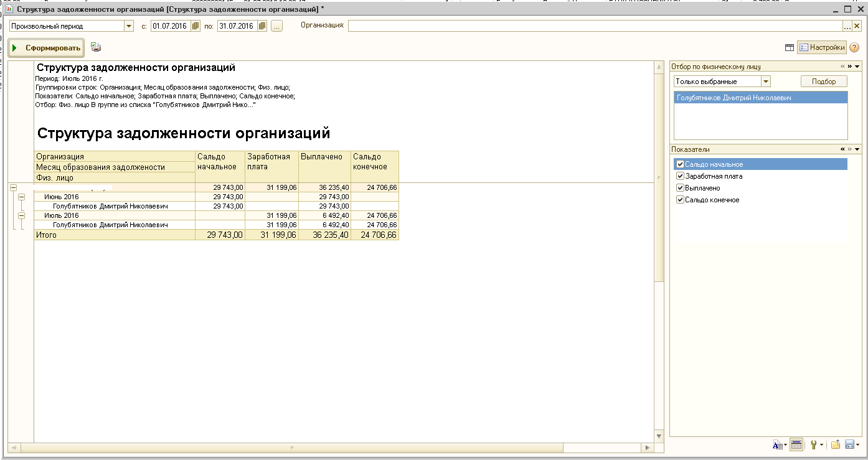Screen dimensions: 868x460
Task: Open the Произвольный период dropdown
Action: tap(129, 26)
